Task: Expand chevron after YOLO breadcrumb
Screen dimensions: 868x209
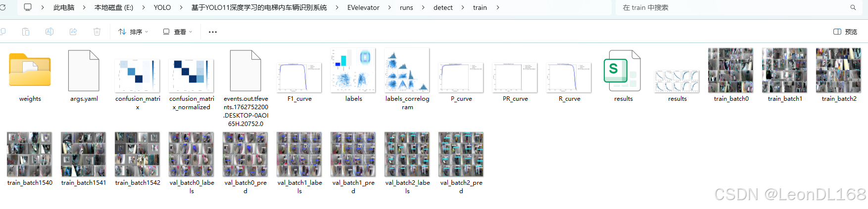Action: pyautogui.click(x=181, y=7)
